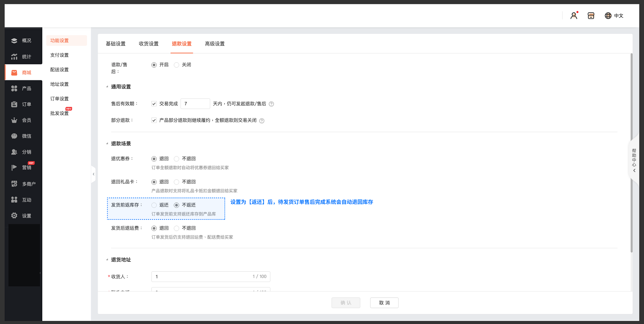Switch to the 高级设置 tab
Image resolution: width=644 pixels, height=324 pixels.
(x=215, y=44)
